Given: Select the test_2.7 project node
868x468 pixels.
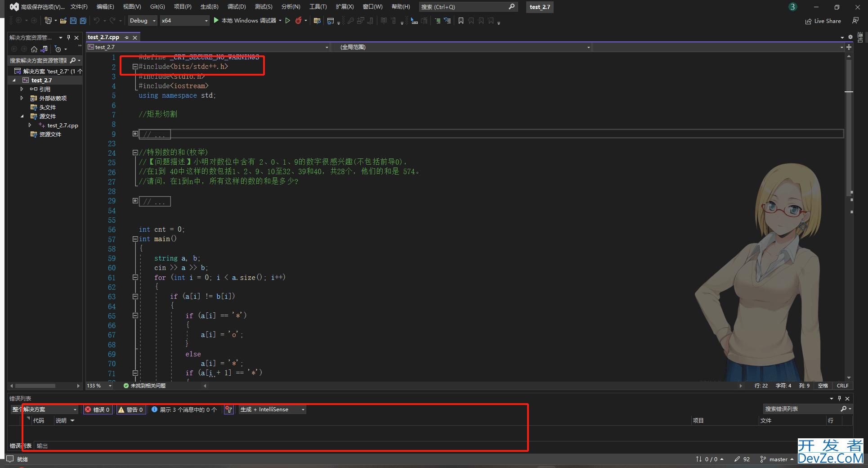Looking at the screenshot, I should (41, 80).
